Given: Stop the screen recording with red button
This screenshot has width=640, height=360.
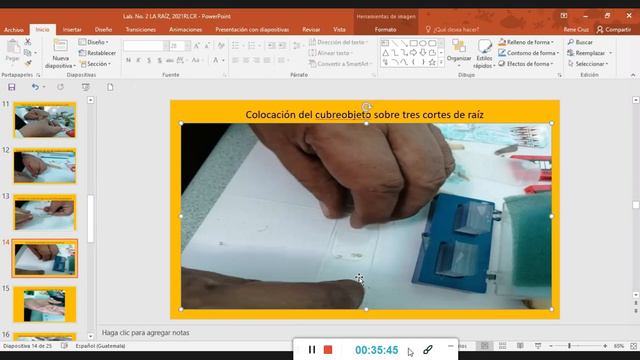Looking at the screenshot, I should click(328, 350).
